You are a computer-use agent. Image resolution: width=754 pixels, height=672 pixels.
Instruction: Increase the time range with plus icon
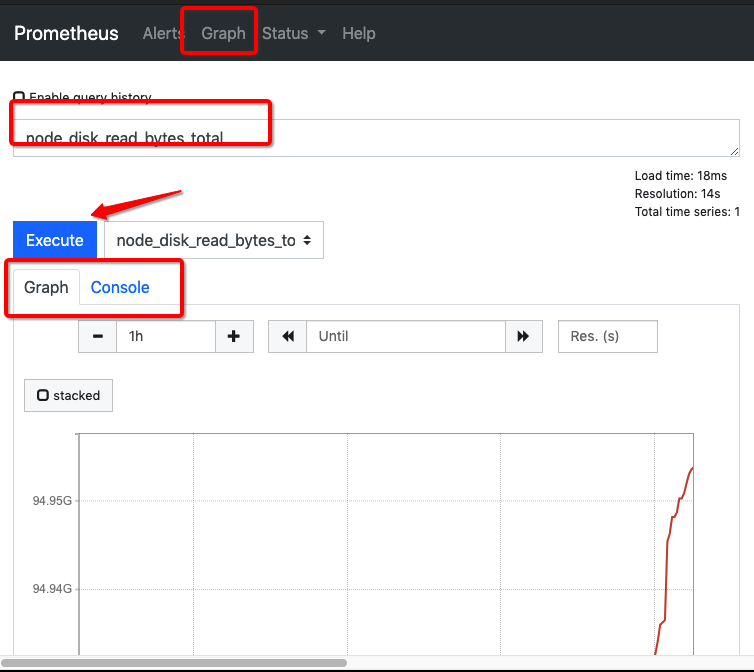[x=234, y=336]
